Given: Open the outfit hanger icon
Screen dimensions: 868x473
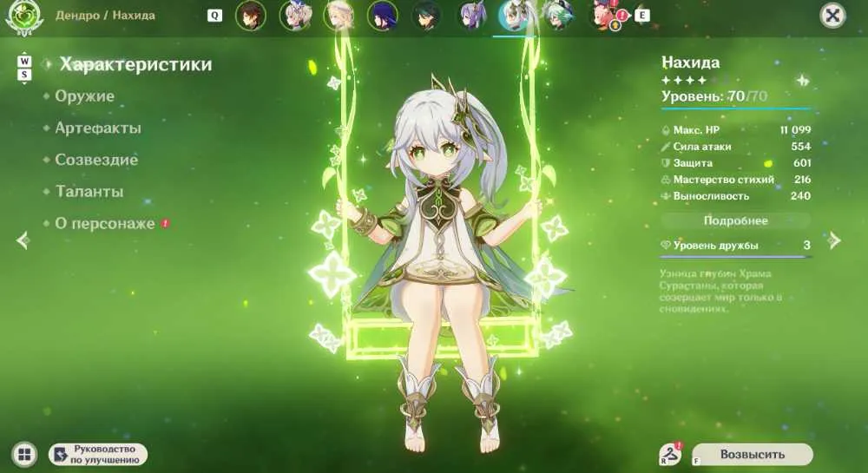Looking at the screenshot, I should coord(671,455).
